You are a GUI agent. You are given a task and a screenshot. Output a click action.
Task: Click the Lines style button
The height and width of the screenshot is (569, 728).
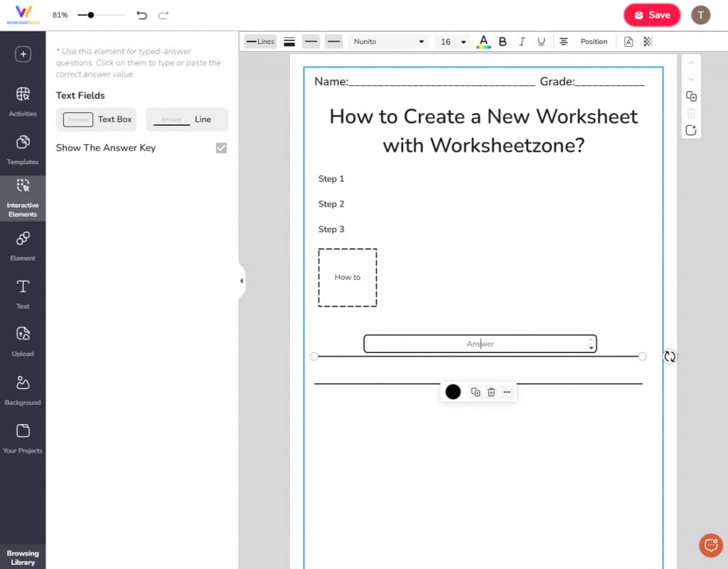pyautogui.click(x=260, y=42)
